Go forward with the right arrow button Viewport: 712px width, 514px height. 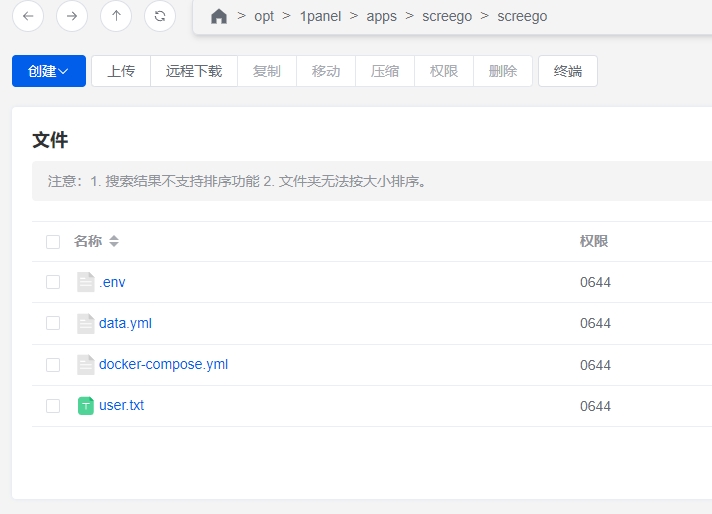coord(72,16)
